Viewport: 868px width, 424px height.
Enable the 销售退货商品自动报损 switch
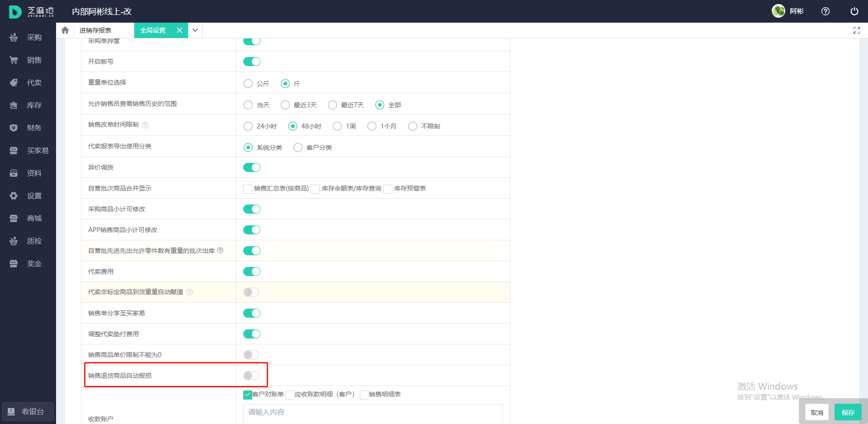[x=251, y=376]
